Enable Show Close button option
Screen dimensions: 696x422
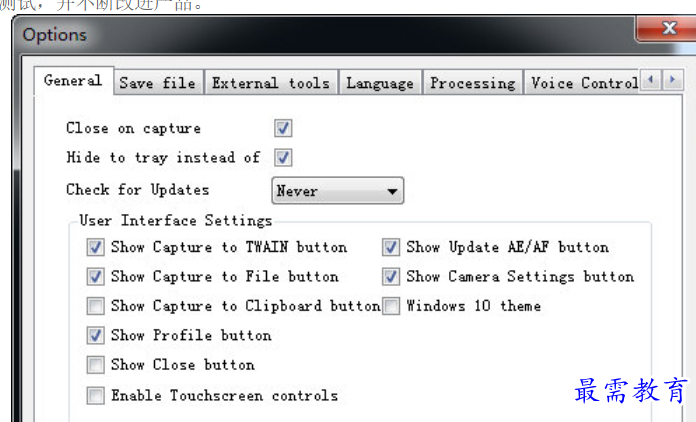coord(95,365)
